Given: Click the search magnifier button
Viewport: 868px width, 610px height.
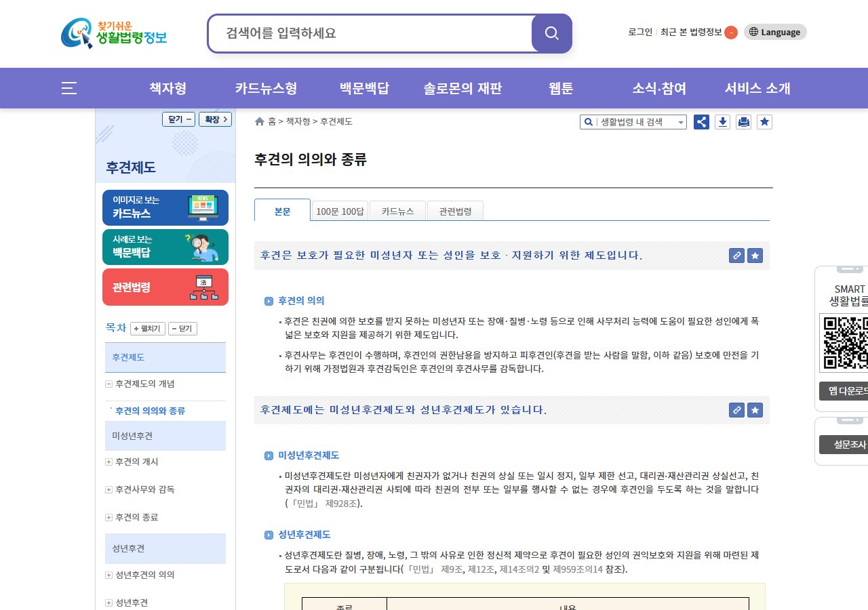Looking at the screenshot, I should 552,33.
